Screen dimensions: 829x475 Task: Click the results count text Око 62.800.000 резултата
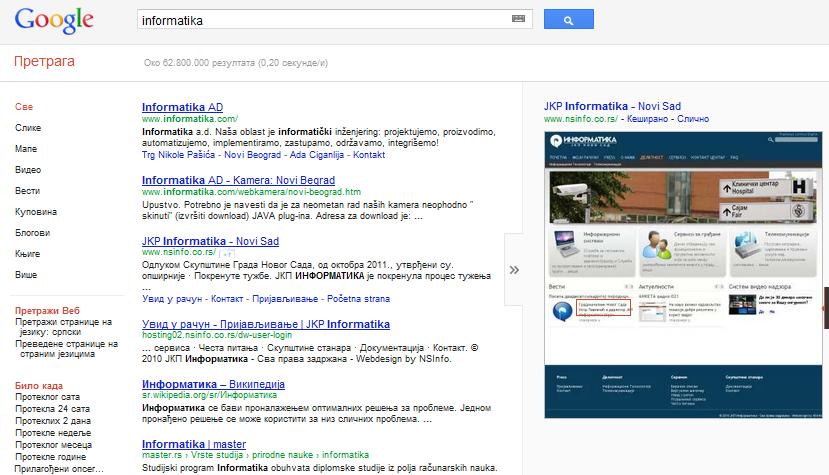click(236, 63)
